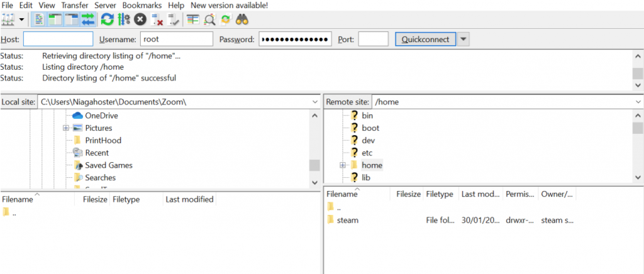Open the Help menu
This screenshot has width=644, height=274.
click(176, 5)
